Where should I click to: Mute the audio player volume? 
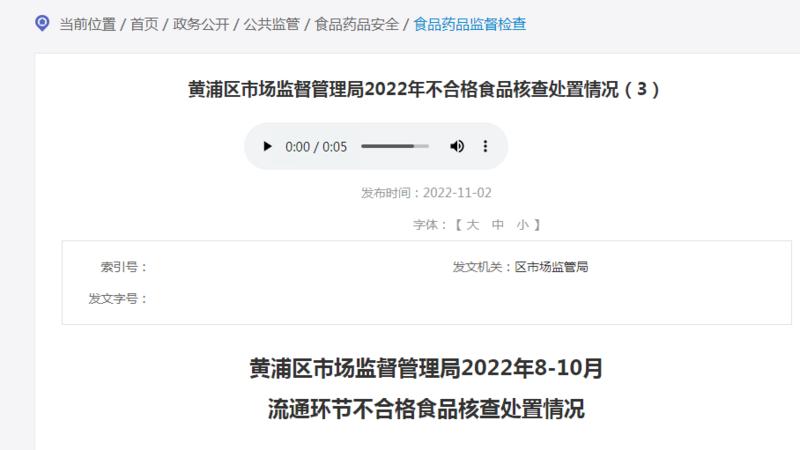click(x=457, y=146)
